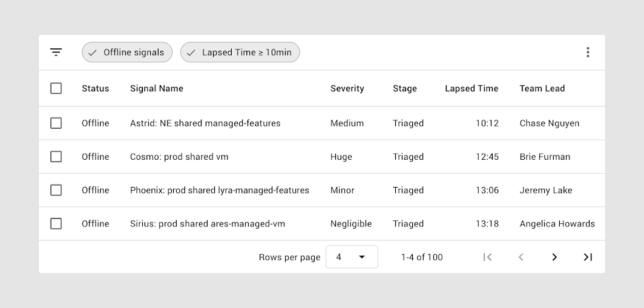Viewport: 644px width, 308px height.
Task: Check the Phoenix signal row checkbox
Action: click(56, 190)
